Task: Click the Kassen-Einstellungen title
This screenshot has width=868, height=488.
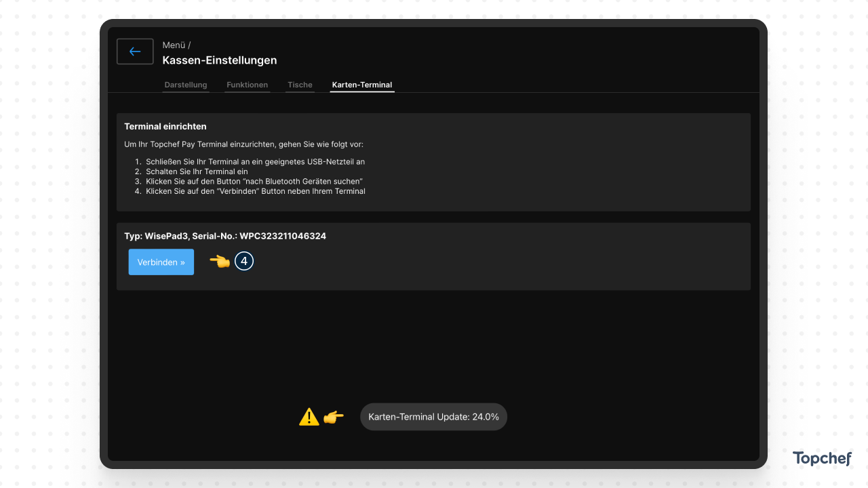Action: [x=220, y=60]
